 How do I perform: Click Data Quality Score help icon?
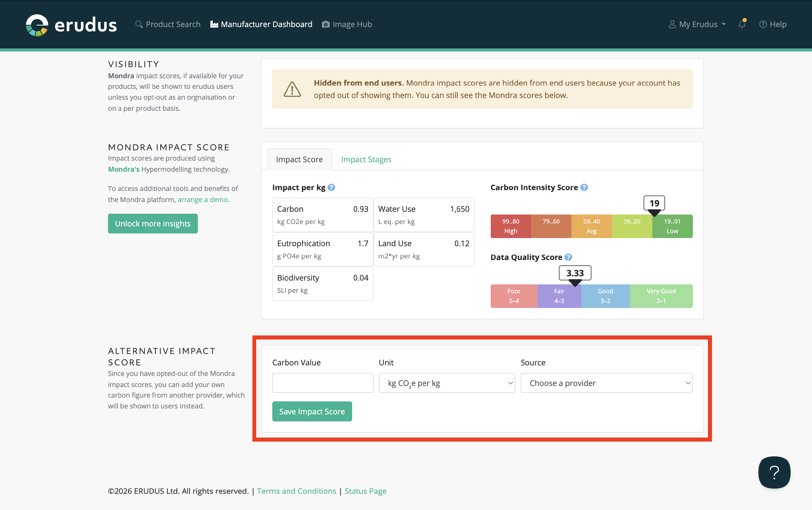tap(568, 257)
